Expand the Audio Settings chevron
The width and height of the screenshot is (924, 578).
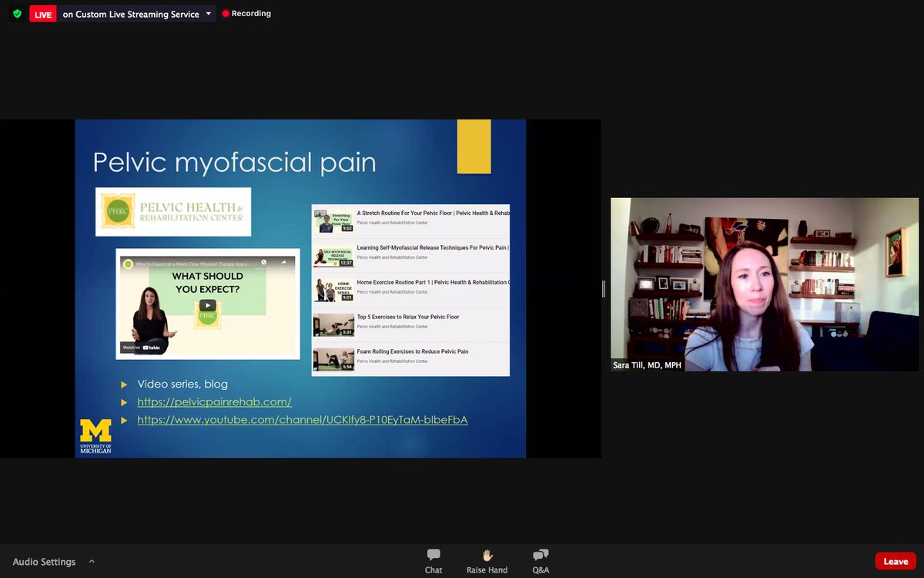point(92,561)
